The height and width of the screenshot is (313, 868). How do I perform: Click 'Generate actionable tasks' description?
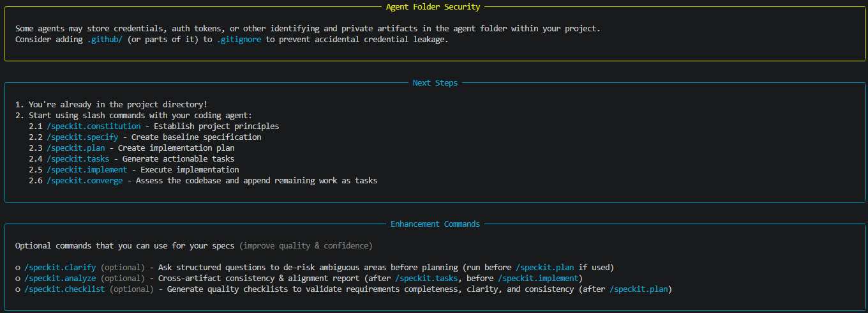point(178,159)
